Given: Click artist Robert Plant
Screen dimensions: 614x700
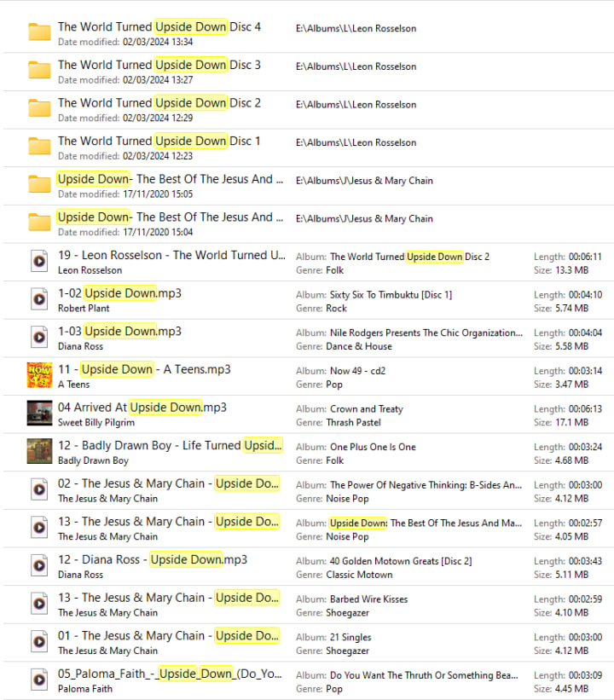Looking at the screenshot, I should [84, 309].
